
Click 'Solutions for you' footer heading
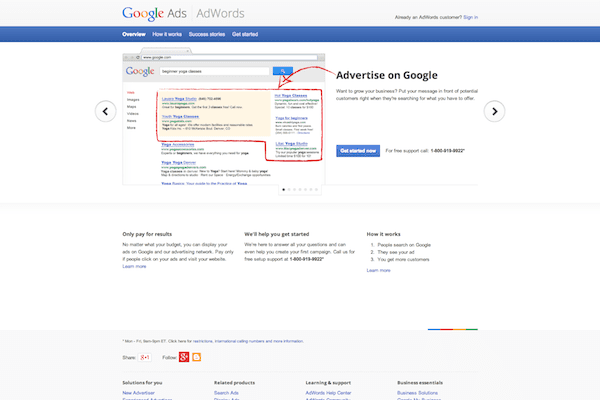(x=142, y=383)
